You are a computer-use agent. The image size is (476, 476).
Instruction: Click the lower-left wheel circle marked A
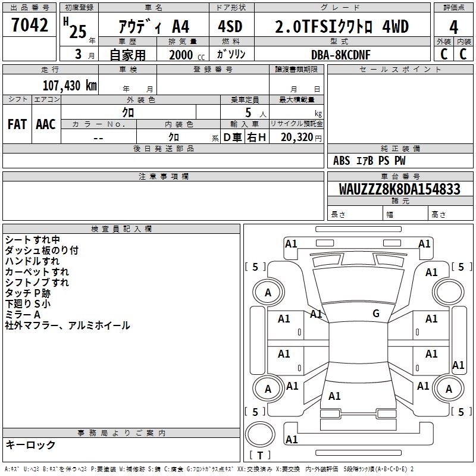268,389
